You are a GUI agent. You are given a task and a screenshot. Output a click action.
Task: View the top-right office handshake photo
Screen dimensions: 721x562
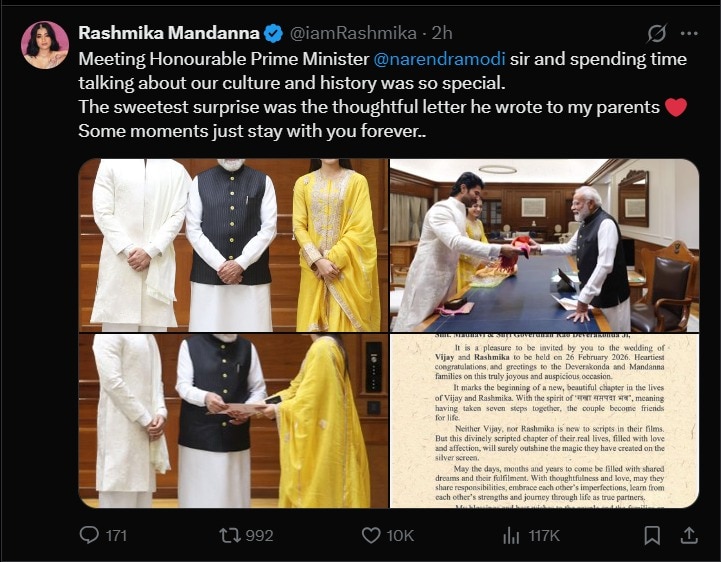544,245
